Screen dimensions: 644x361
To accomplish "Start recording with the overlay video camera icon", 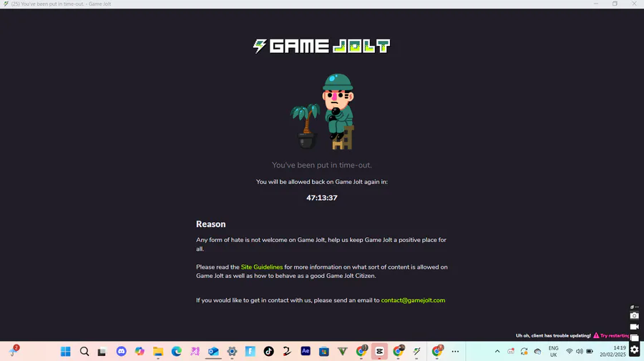I will pyautogui.click(x=634, y=327).
